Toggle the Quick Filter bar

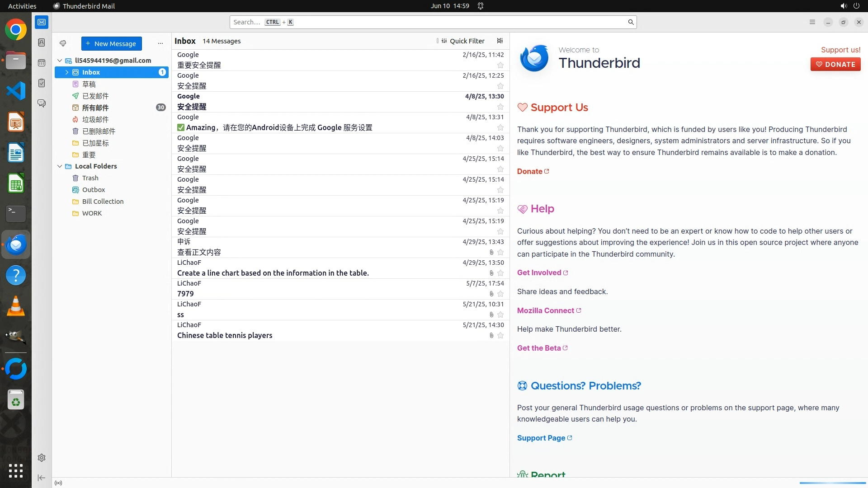point(462,41)
